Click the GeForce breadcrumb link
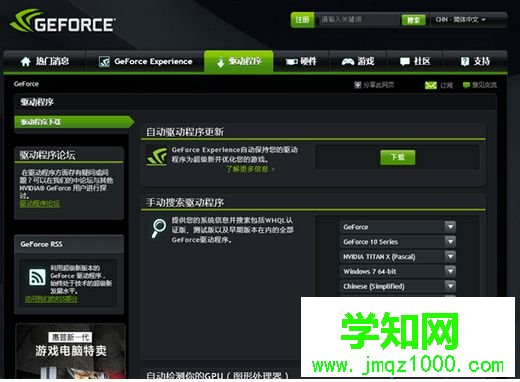 pos(26,84)
